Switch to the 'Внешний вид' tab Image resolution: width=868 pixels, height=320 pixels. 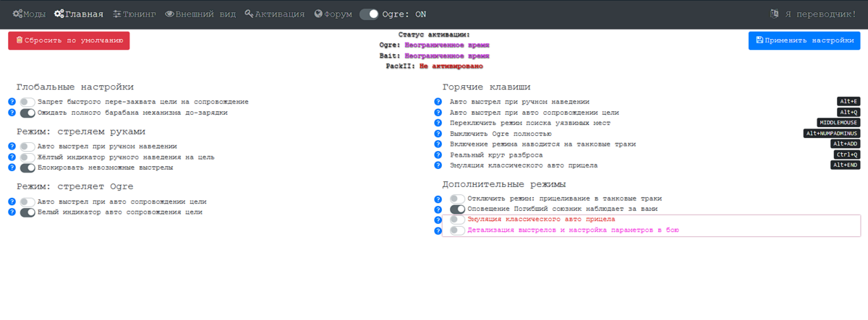click(x=200, y=14)
